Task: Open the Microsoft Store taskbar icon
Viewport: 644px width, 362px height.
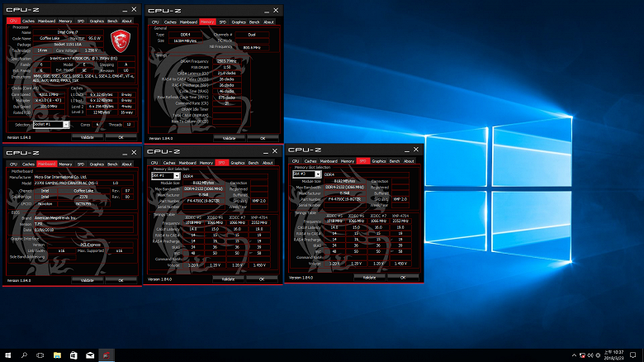Action: (x=72, y=355)
